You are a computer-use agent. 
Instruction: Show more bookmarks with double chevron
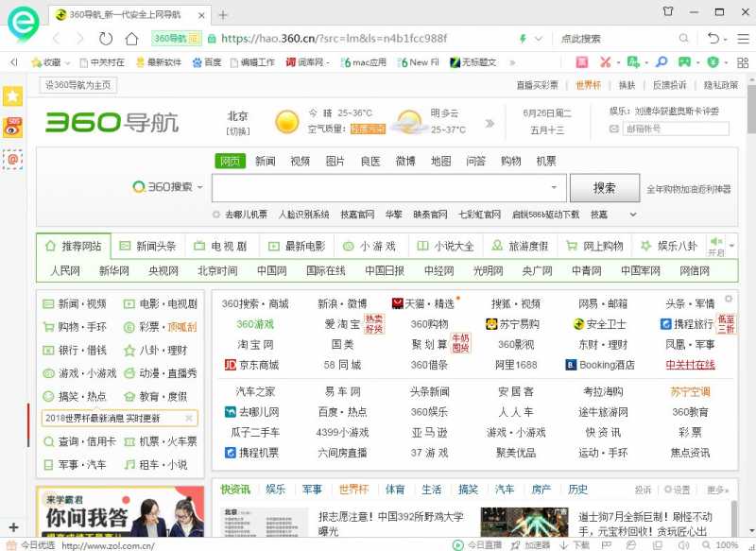pos(512,62)
